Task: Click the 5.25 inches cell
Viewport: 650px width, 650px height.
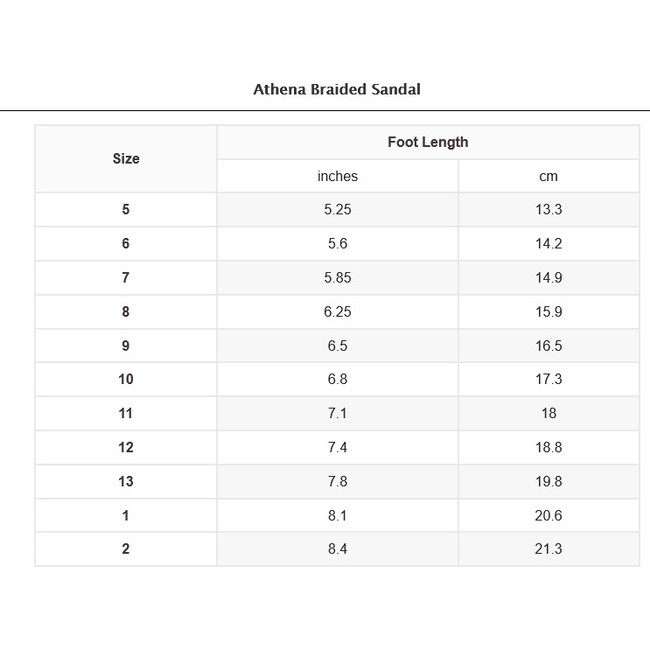Action: [x=337, y=210]
